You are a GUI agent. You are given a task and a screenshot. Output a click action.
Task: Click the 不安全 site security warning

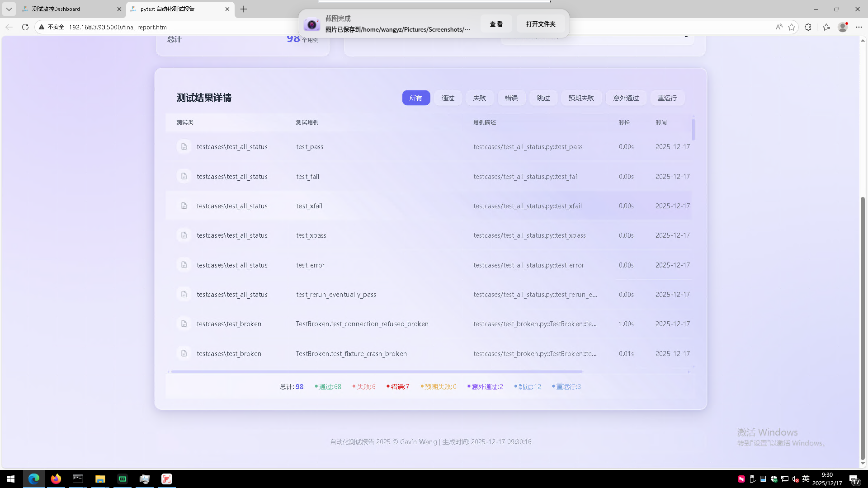coord(52,27)
